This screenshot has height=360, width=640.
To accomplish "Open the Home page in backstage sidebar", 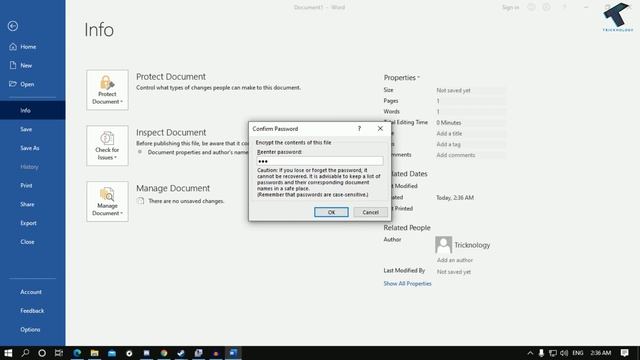I will click(28, 47).
